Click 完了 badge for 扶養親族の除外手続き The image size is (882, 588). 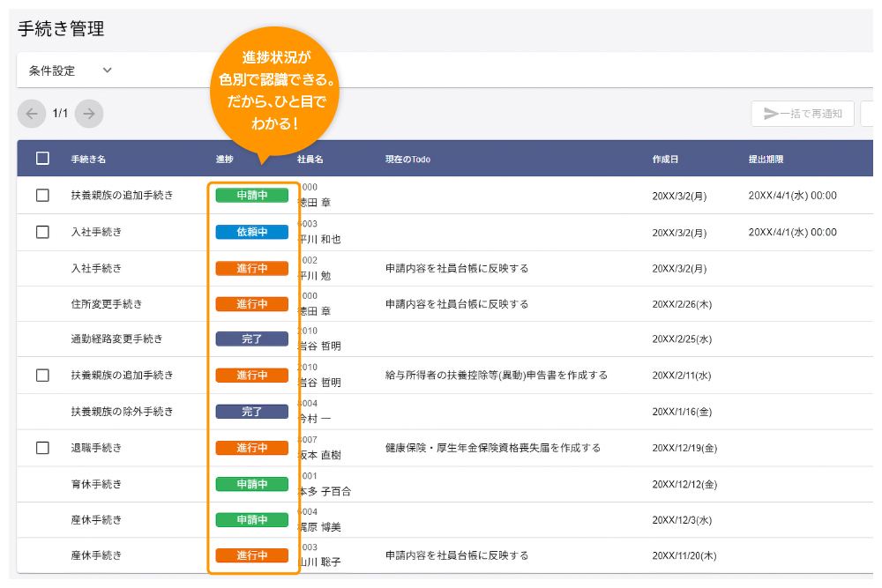[x=252, y=412]
